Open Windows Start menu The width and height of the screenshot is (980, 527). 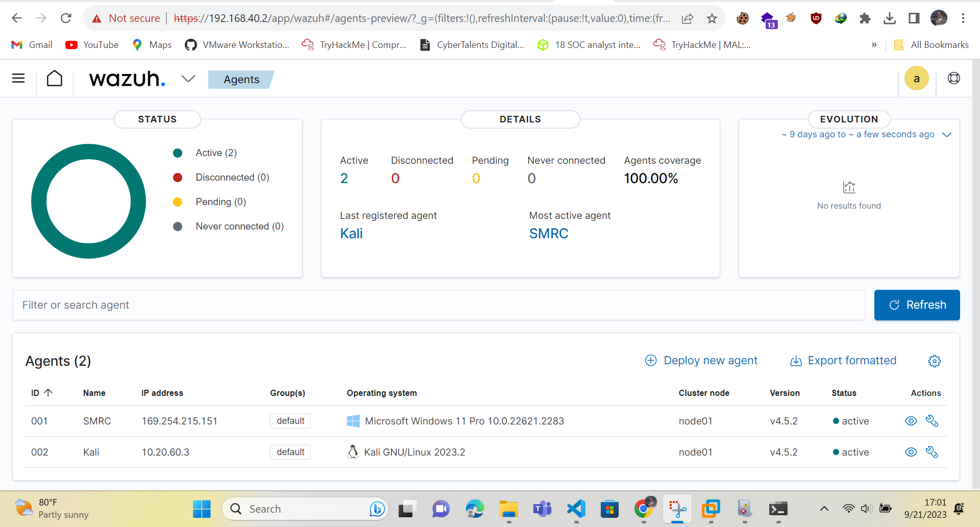(x=202, y=509)
